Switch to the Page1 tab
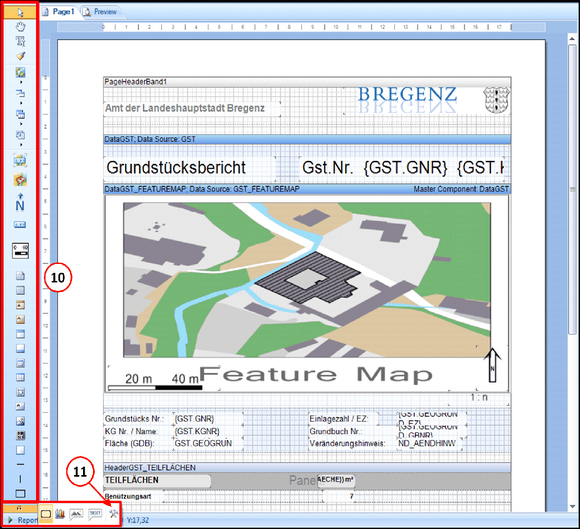Image resolution: width=580 pixels, height=529 pixels. coord(59,12)
